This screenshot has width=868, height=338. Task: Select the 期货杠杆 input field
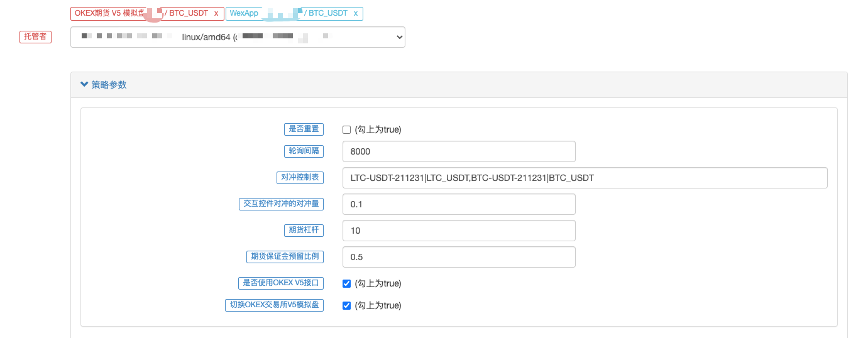[x=459, y=231]
